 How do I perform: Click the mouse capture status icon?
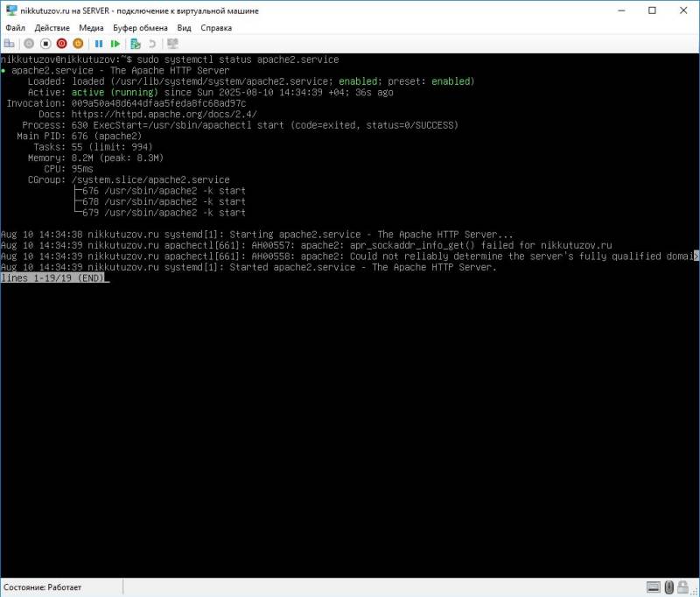click(x=669, y=587)
